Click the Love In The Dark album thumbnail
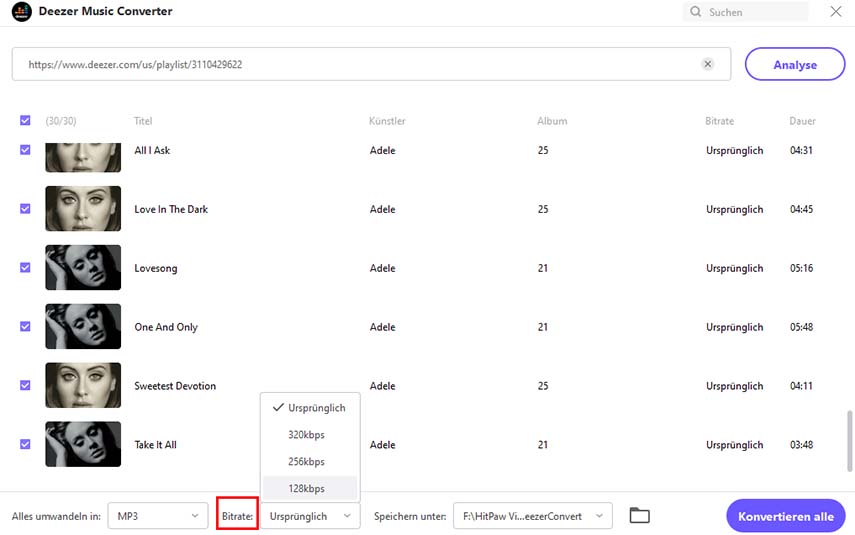The image size is (855, 535). coord(83,208)
